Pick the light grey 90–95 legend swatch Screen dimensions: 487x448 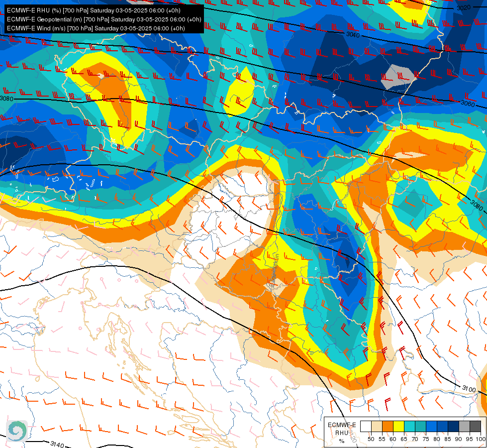[464, 427]
